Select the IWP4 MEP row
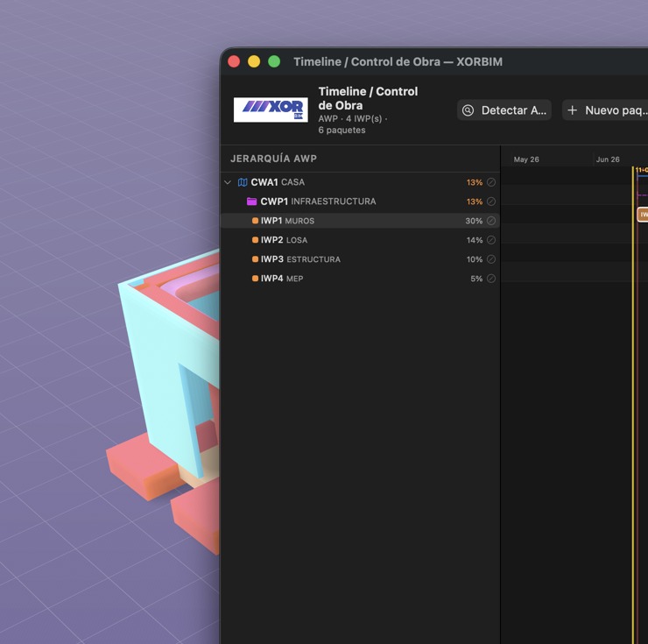The height and width of the screenshot is (644, 648). point(360,279)
